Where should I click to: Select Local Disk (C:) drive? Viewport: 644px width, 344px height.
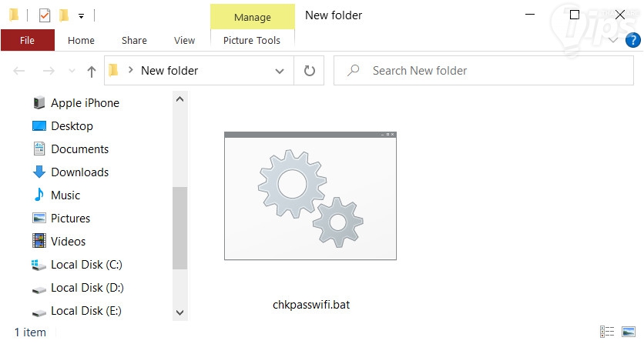tap(86, 265)
